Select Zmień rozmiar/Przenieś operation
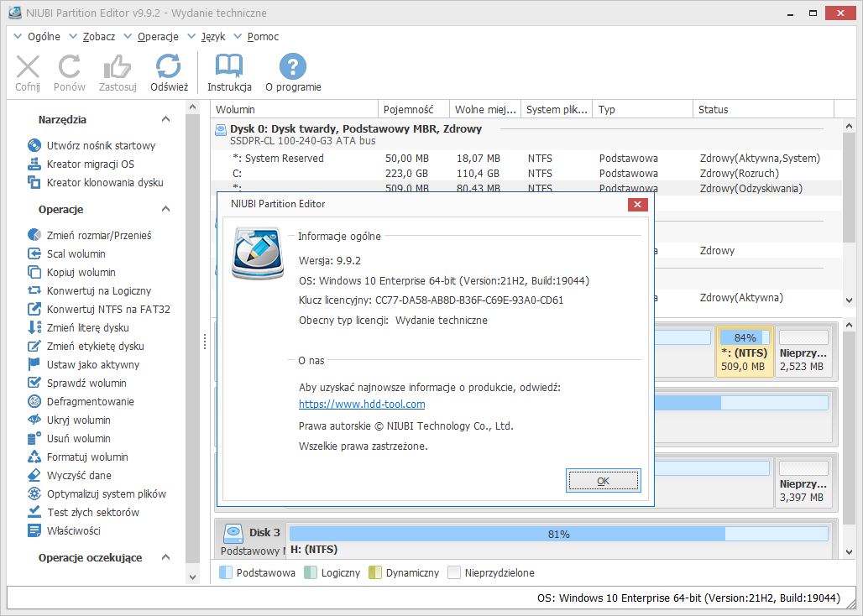The width and height of the screenshot is (863, 616). click(89, 235)
